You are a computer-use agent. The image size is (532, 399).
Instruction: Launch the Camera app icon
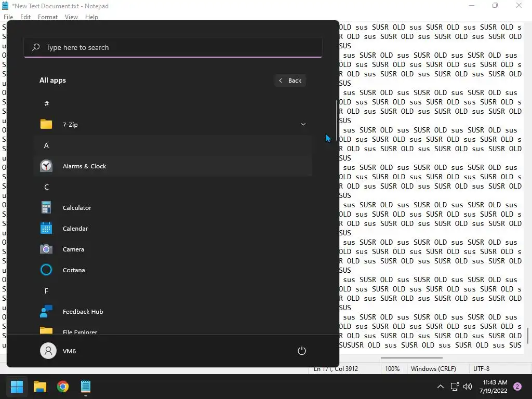[46, 249]
